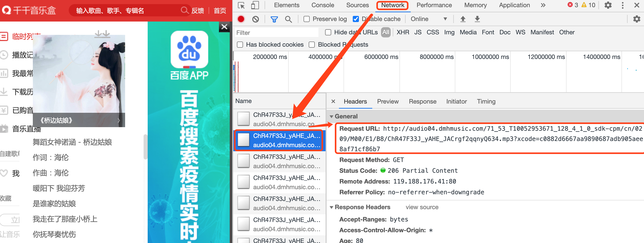
Task: Click the Baidu APP paw logo
Action: coord(189,49)
